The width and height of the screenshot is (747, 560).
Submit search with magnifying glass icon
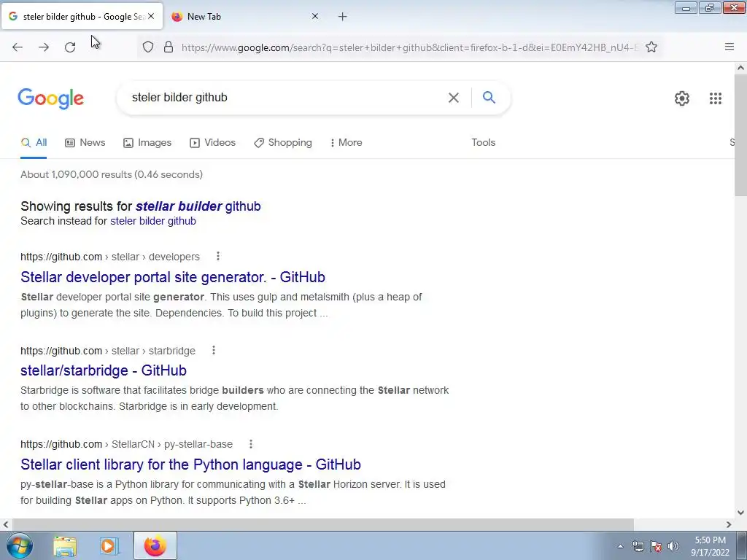489,97
